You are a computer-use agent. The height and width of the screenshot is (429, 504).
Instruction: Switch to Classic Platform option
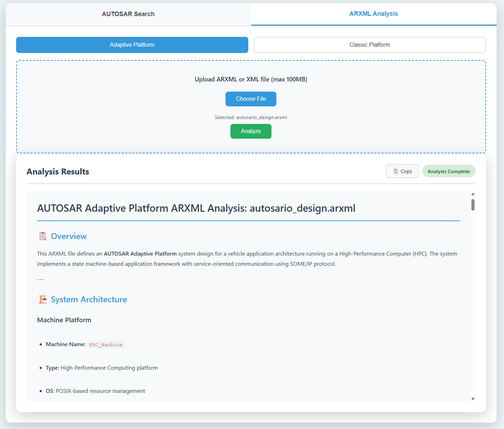click(x=369, y=45)
